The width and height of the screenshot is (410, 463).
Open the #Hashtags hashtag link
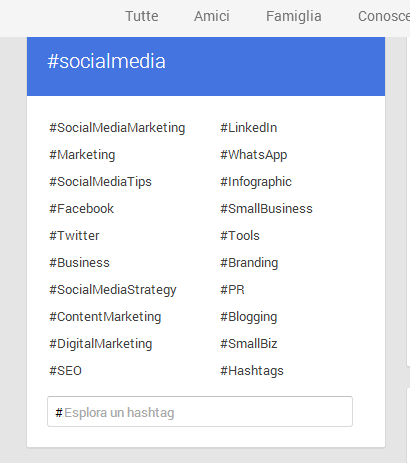point(252,371)
